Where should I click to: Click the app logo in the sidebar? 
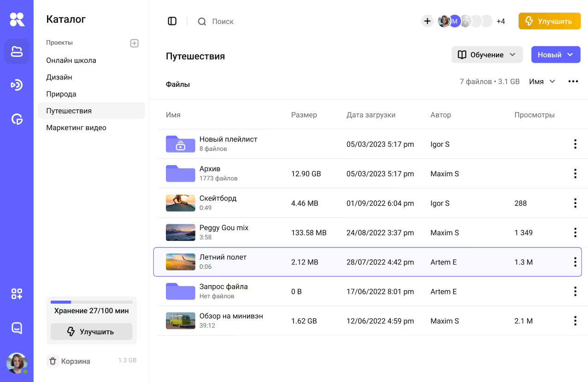pos(17,19)
